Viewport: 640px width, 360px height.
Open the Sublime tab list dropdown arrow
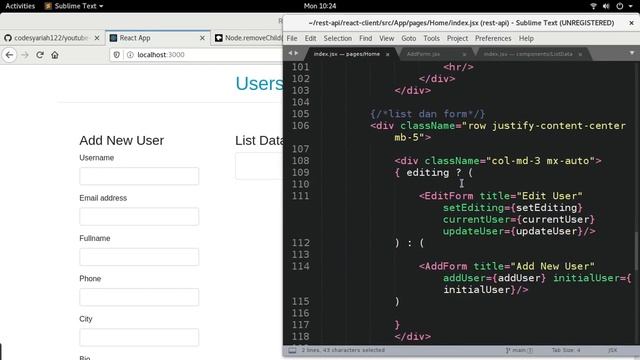(632, 53)
